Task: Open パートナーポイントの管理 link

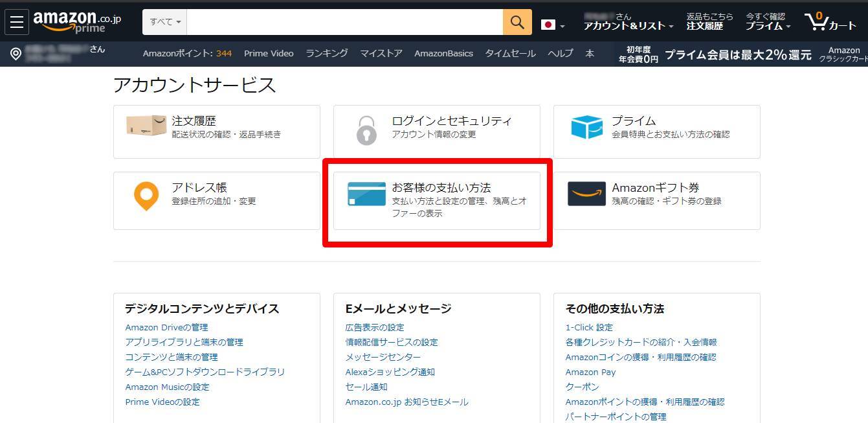Action: (x=616, y=417)
